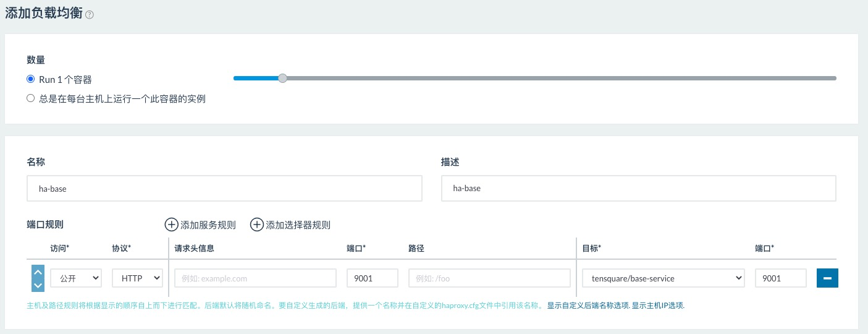
Task: Open the 目标 dropdown tensquare/base-service
Action: pyautogui.click(x=664, y=278)
